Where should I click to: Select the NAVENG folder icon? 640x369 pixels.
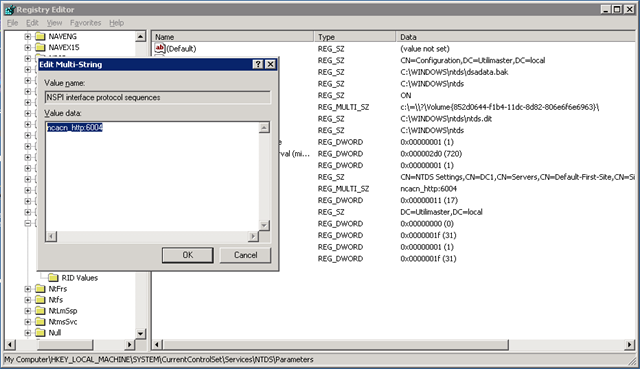pyautogui.click(x=40, y=36)
